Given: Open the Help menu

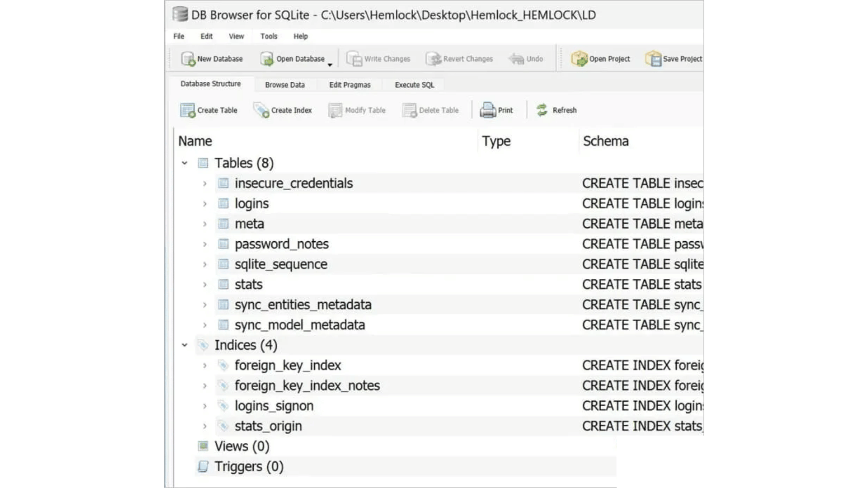Looking at the screenshot, I should [x=301, y=36].
